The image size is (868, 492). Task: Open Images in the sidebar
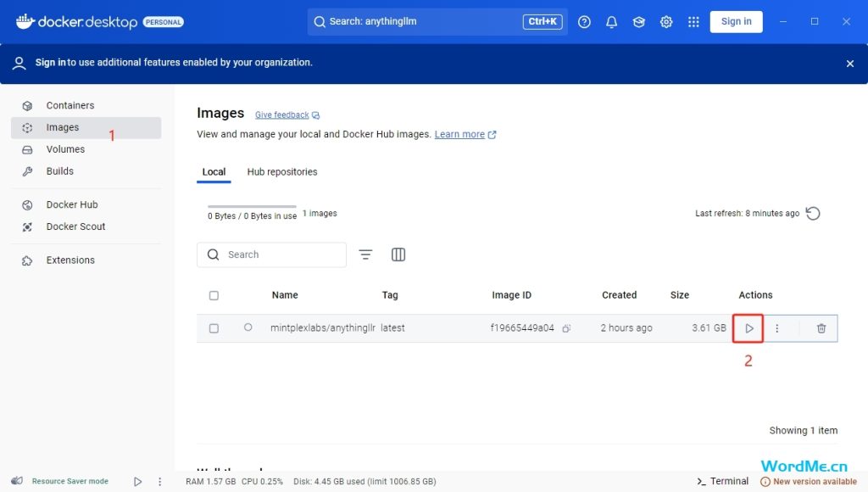86,127
